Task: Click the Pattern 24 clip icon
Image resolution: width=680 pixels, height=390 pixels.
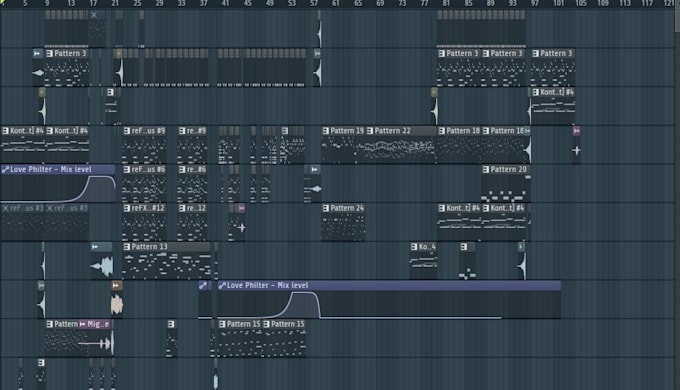Action: point(326,208)
